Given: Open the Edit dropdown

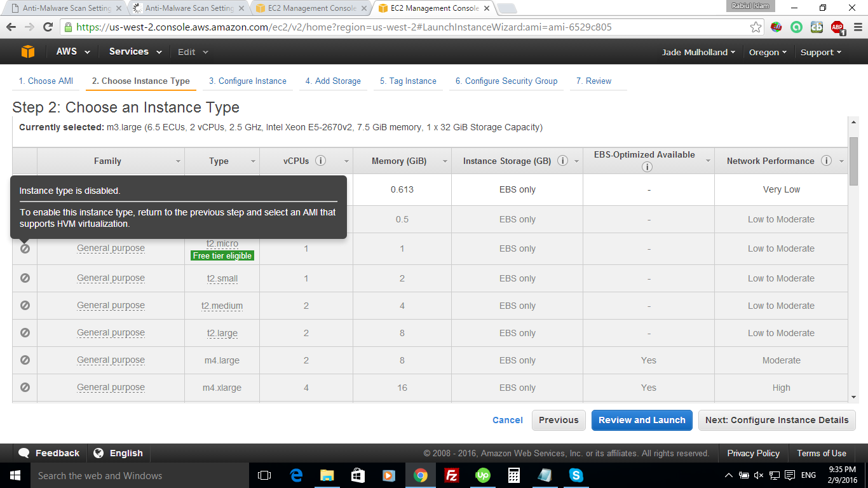Looking at the screenshot, I should coord(193,52).
